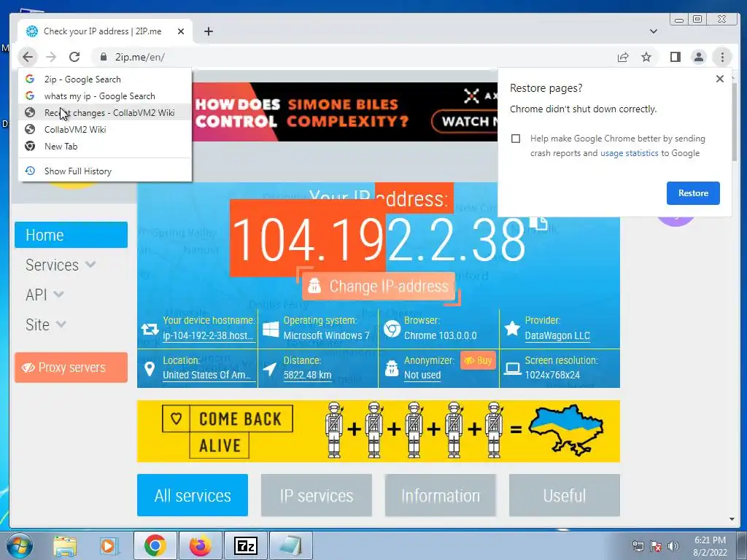Screen dimensions: 747x560
Task: Open the DataWagon LLC provider link
Action: (x=557, y=335)
